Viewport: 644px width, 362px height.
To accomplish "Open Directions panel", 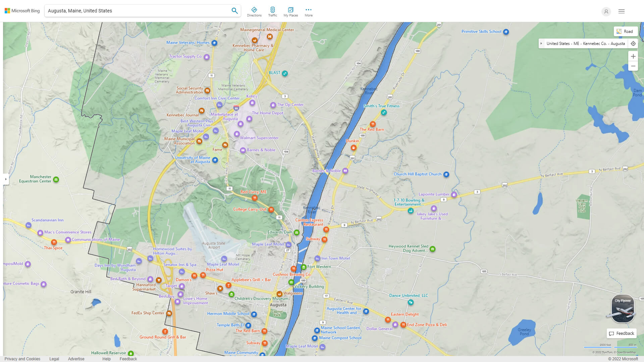I will (x=254, y=12).
